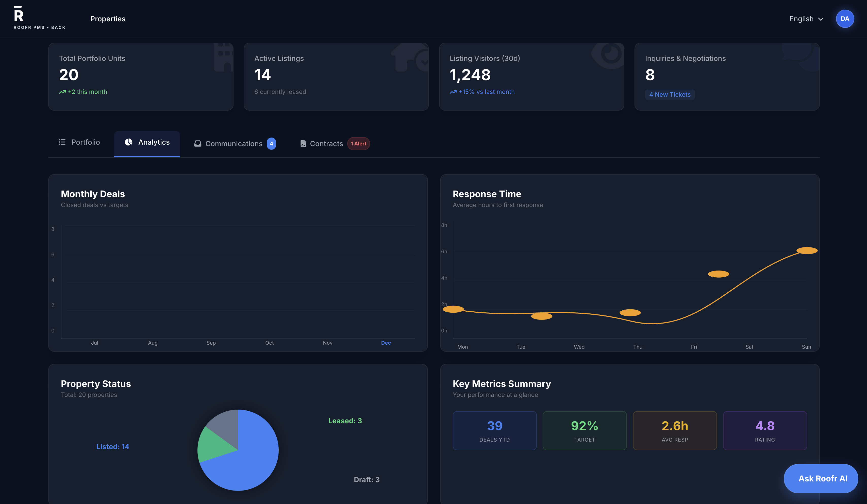867x504 pixels.
Task: Select the Properties menu item
Action: (108, 19)
